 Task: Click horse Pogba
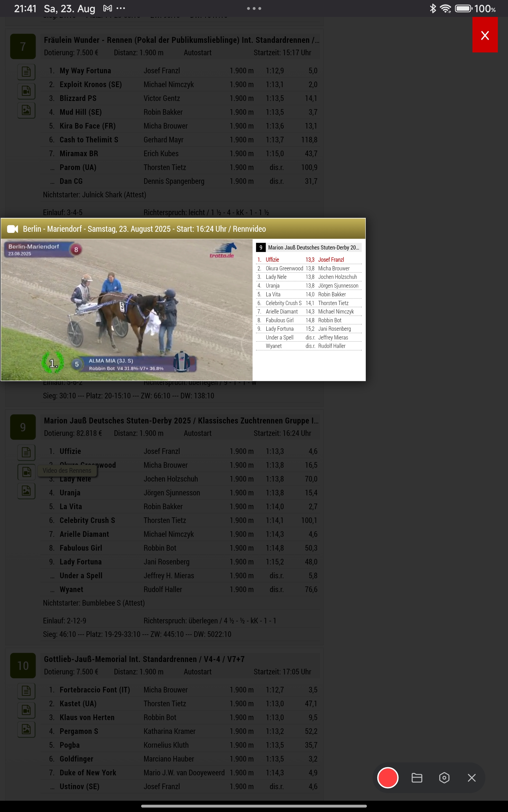click(x=69, y=745)
